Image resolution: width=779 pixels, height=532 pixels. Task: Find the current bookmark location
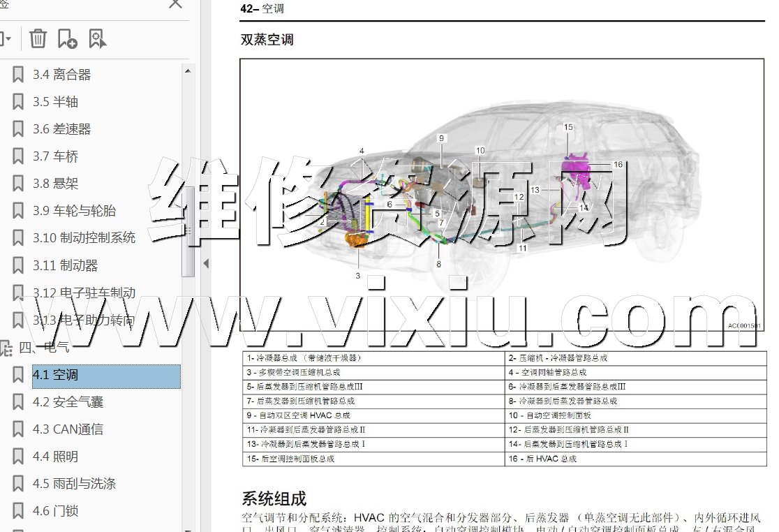(x=97, y=38)
